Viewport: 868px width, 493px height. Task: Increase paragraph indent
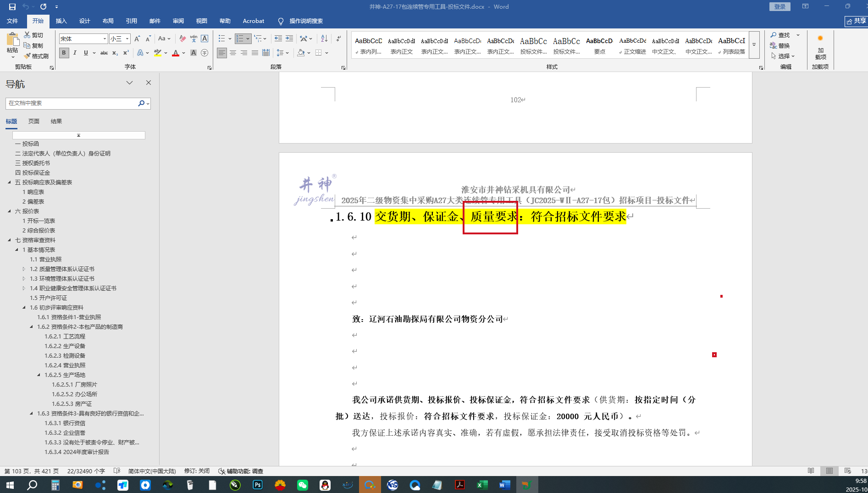289,39
